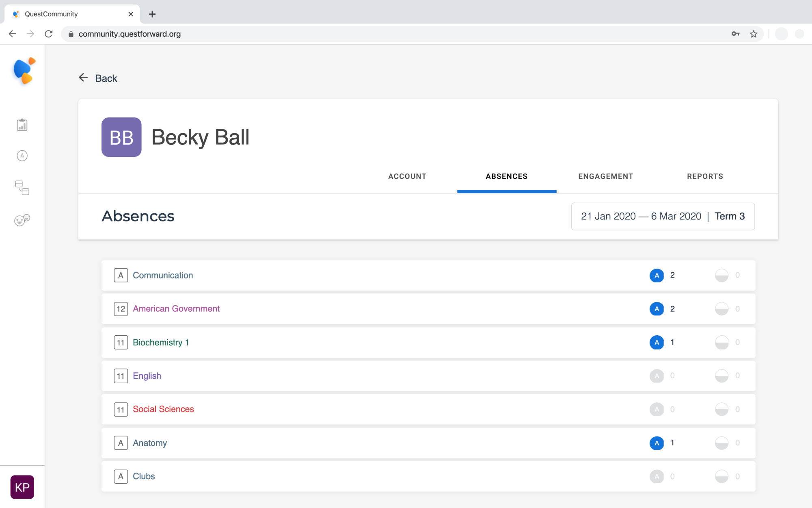Image resolution: width=812 pixels, height=508 pixels.
Task: Open the linked cards icon in the sidebar
Action: pos(22,188)
